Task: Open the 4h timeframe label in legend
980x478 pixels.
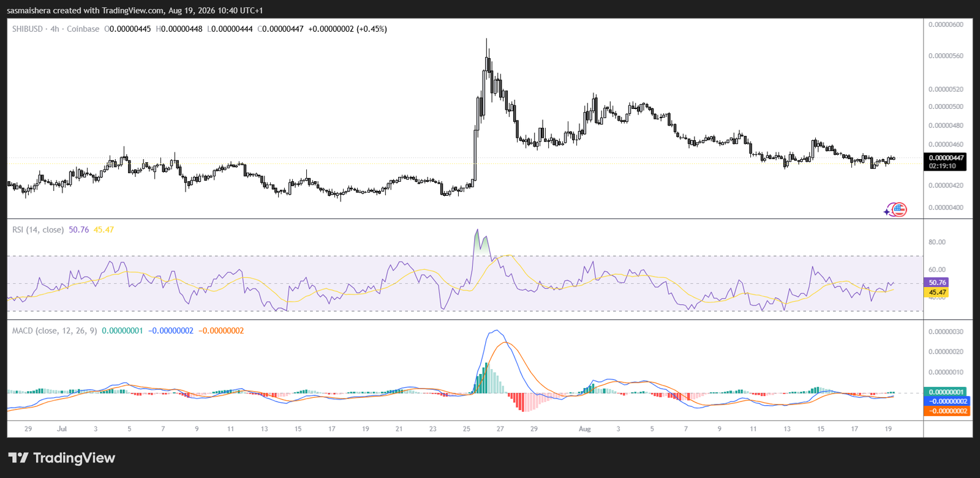Action: 55,29
